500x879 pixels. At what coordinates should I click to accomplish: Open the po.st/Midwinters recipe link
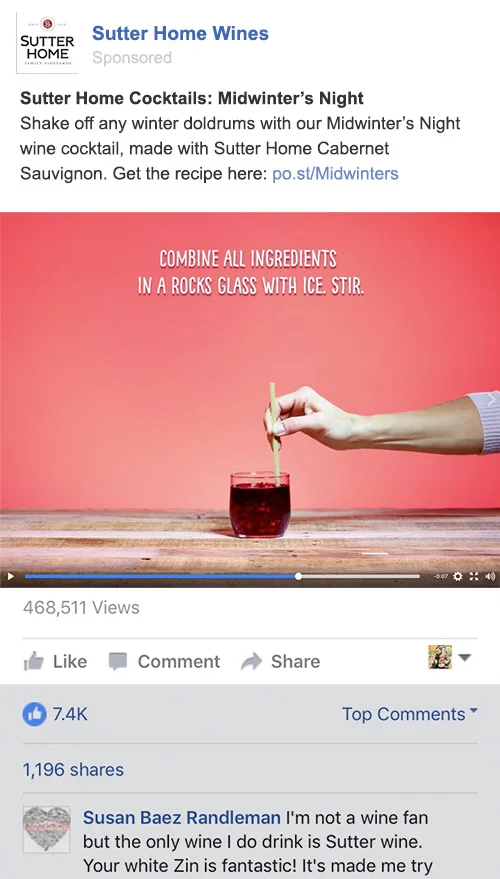click(x=335, y=174)
